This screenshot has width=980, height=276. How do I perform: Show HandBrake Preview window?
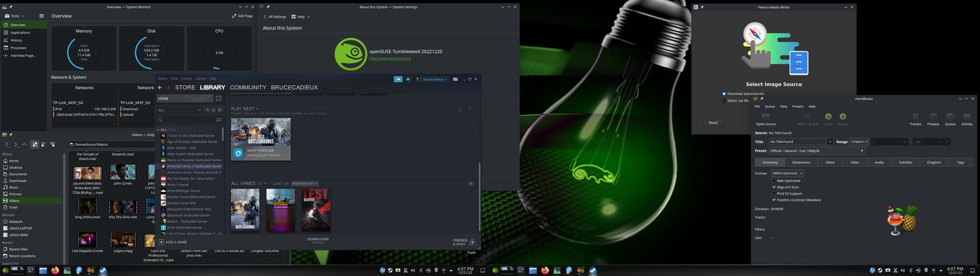pos(933,117)
